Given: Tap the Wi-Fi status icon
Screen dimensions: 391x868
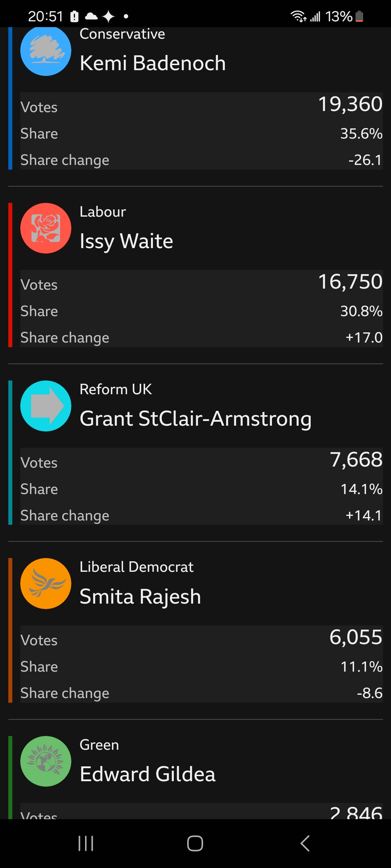Looking at the screenshot, I should coord(298,16).
